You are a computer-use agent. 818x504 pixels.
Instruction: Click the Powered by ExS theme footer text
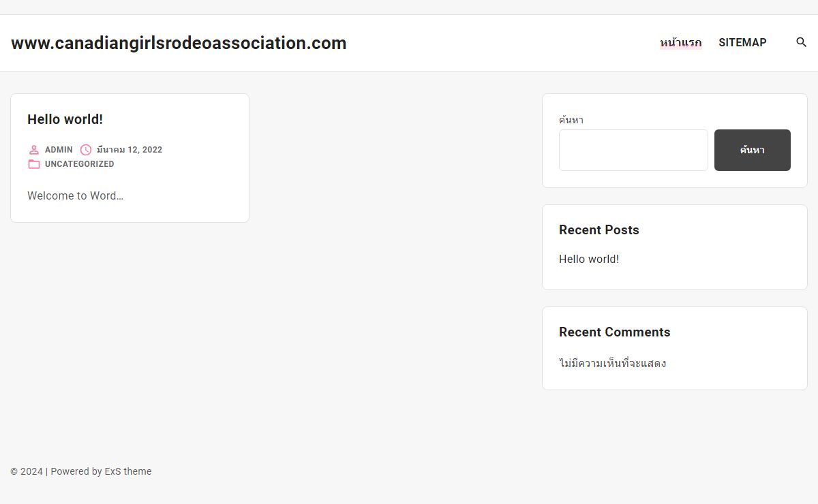pyautogui.click(x=101, y=471)
